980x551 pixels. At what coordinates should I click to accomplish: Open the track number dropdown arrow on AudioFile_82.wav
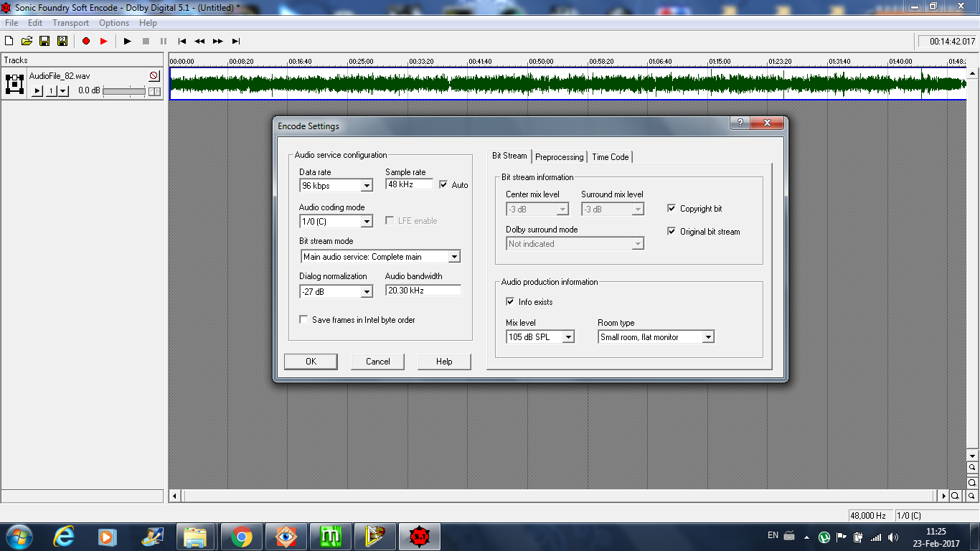pyautogui.click(x=63, y=91)
